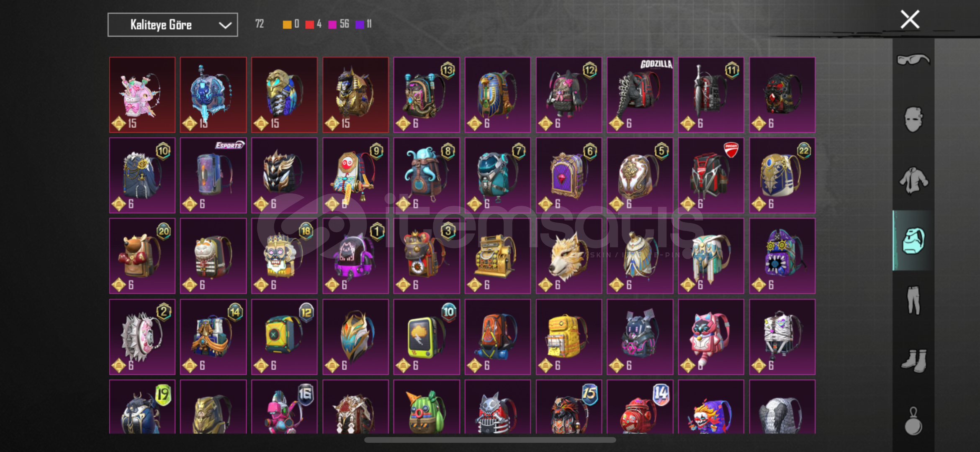Click the orange quality color square

(x=287, y=24)
